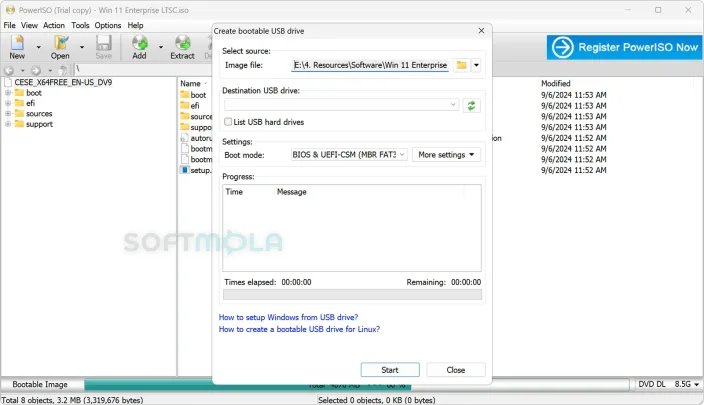This screenshot has width=704, height=405.
Task: Click the creation progress bar
Action: click(x=352, y=295)
